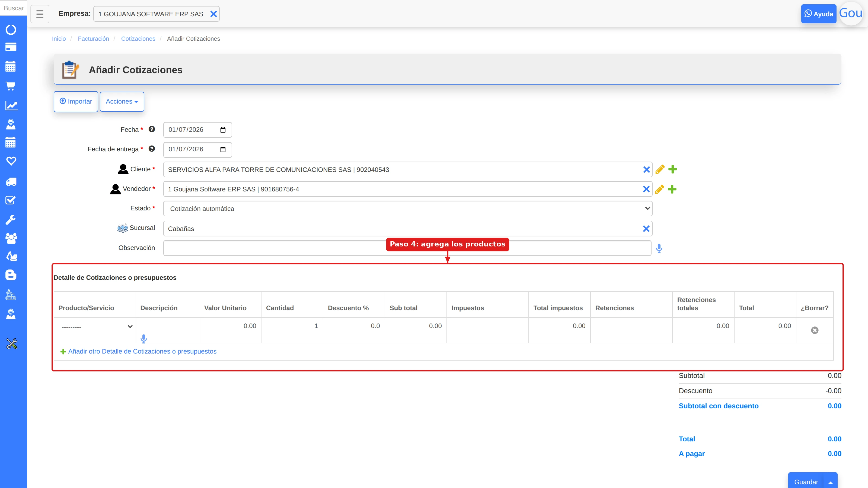Expand the Acciones dropdown menu

(122, 101)
